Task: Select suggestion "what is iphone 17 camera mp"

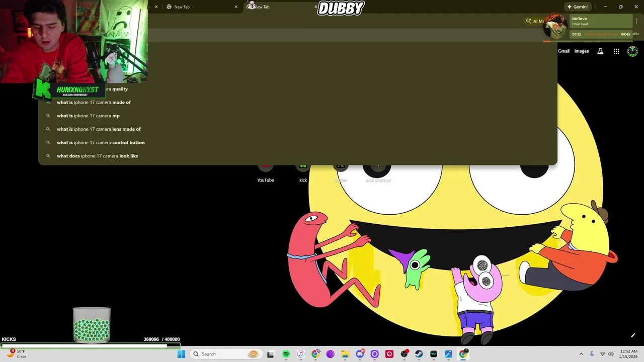Action: click(298, 116)
